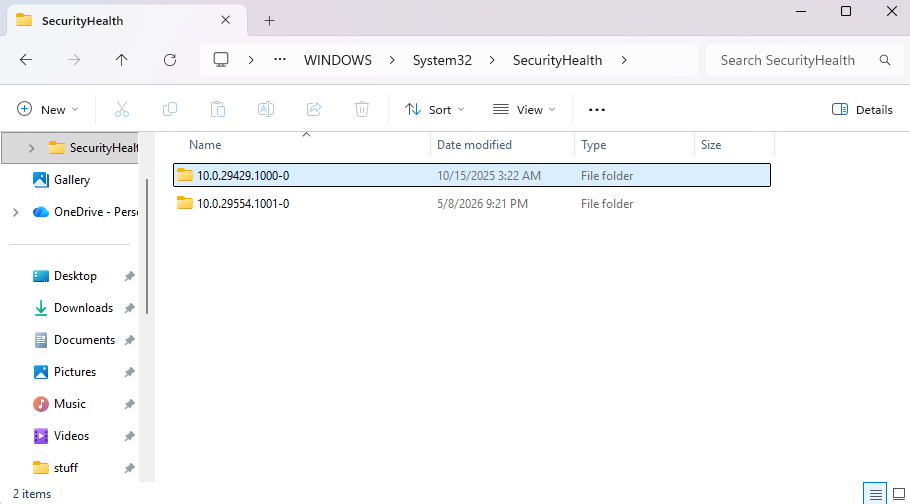
Task: Expand OneDrive - Personal tree node
Action: [16, 212]
